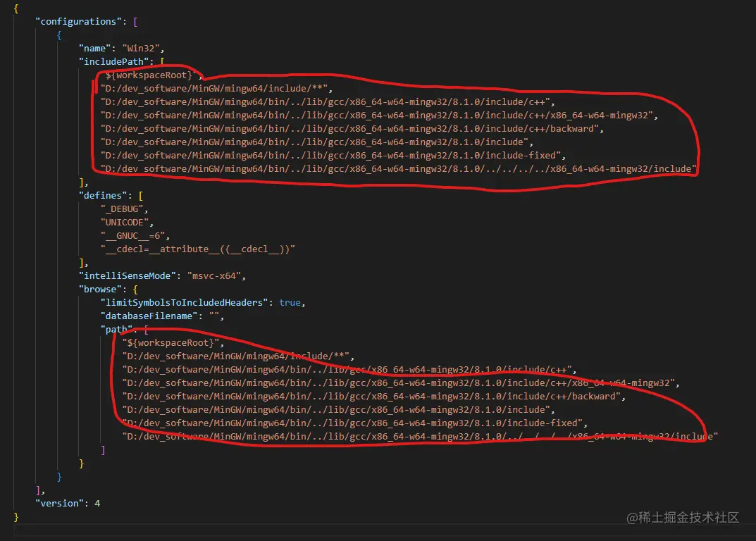
Task: Click browse path line ending with include-fixed
Action: click(x=352, y=423)
